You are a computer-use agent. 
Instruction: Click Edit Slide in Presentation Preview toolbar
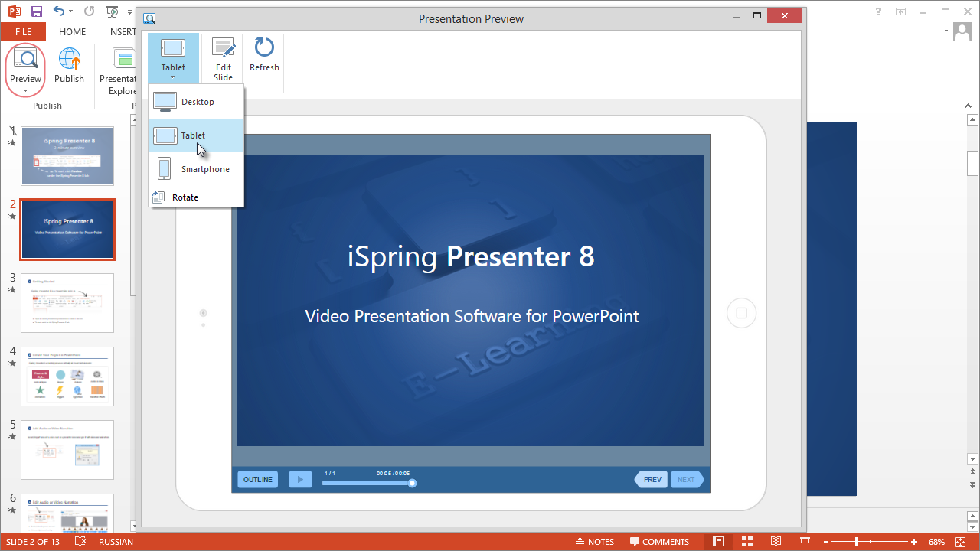click(223, 58)
